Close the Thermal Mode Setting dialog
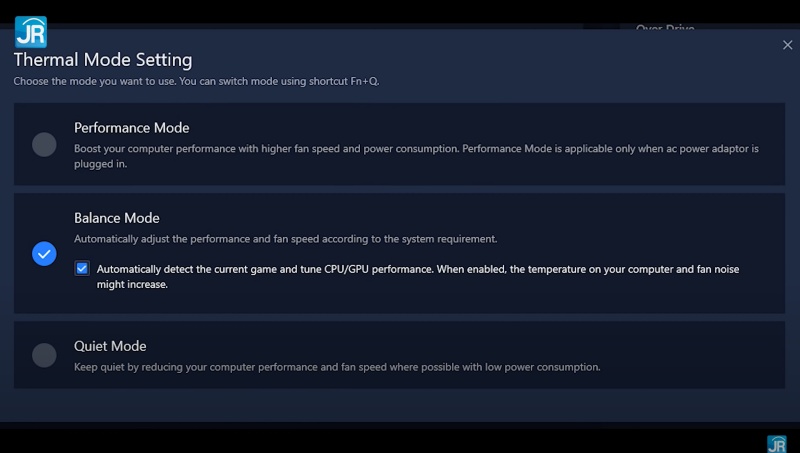The image size is (800, 453). [787, 45]
